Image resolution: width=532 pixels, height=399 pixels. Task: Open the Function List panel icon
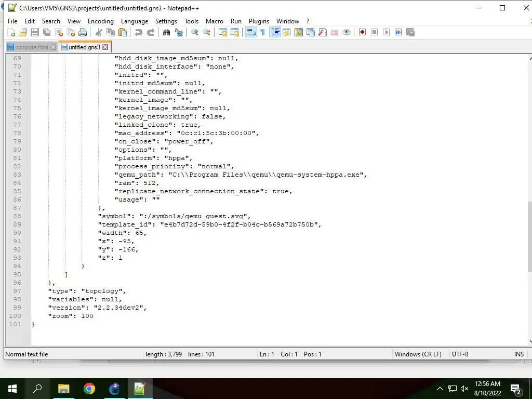pyautogui.click(x=323, y=32)
